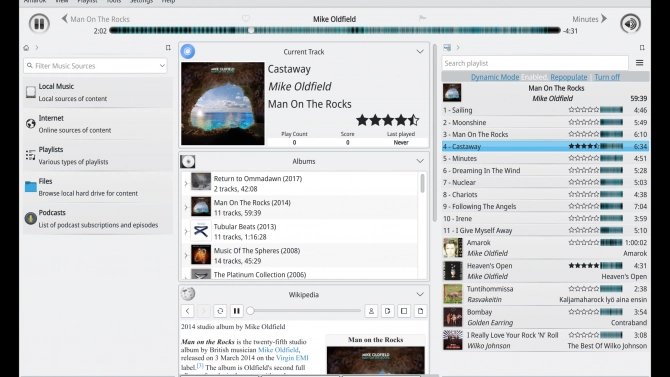Open Internet online sources
Screen dimensions: 670x377
(x=98, y=124)
